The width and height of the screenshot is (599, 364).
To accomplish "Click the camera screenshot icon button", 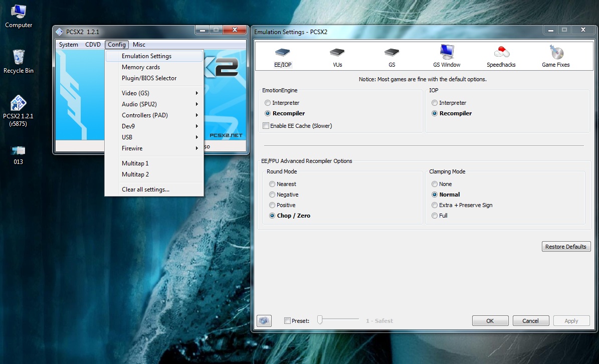I will [x=264, y=321].
